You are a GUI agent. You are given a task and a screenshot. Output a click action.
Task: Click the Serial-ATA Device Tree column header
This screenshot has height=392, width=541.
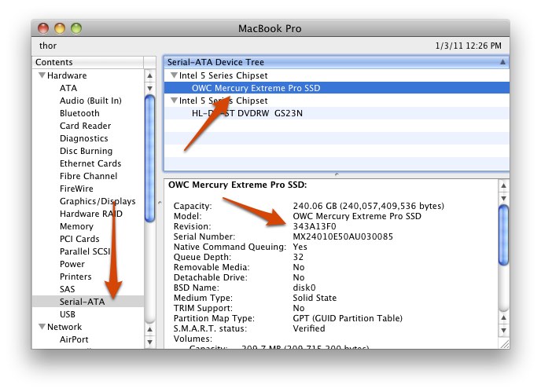337,62
